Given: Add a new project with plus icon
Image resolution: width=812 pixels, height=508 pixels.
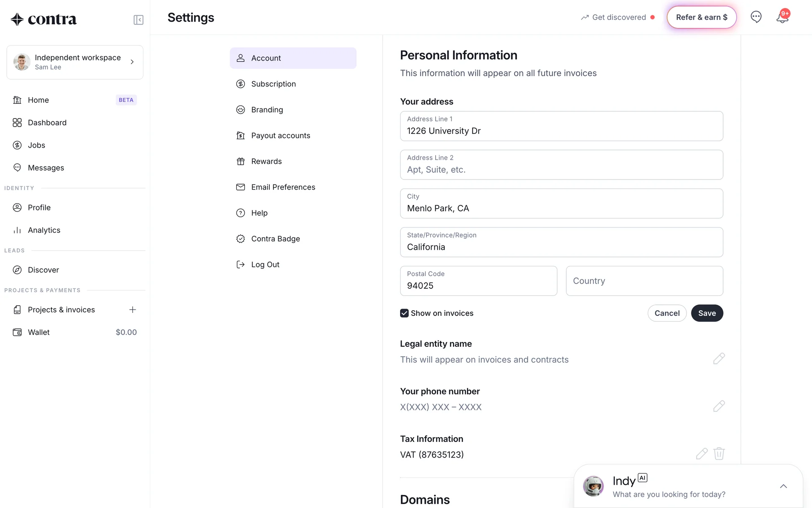Looking at the screenshot, I should click(132, 309).
